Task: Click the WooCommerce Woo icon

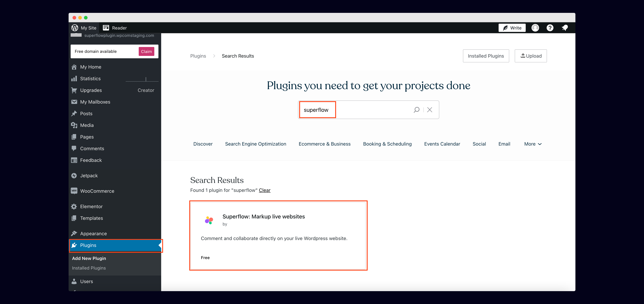Action: click(74, 191)
